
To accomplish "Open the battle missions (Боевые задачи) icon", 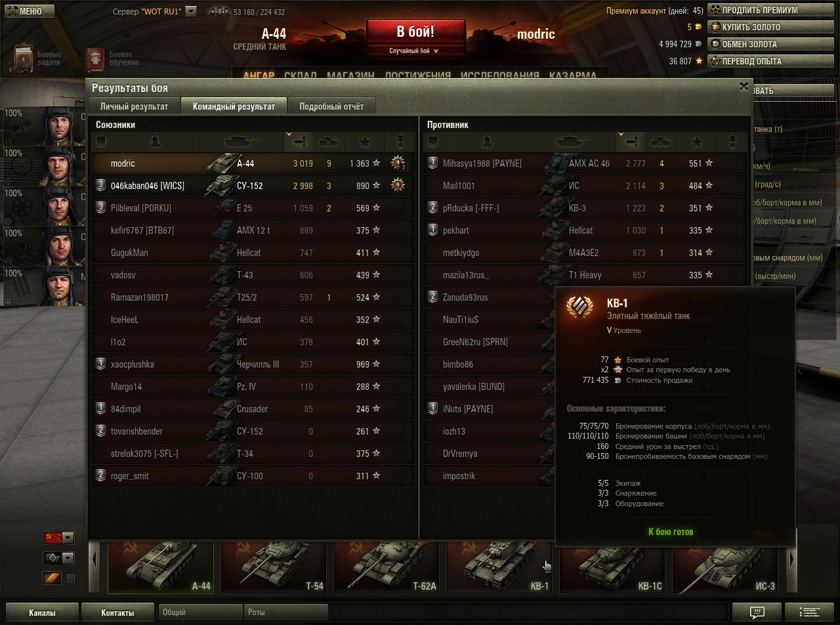I will [25, 58].
